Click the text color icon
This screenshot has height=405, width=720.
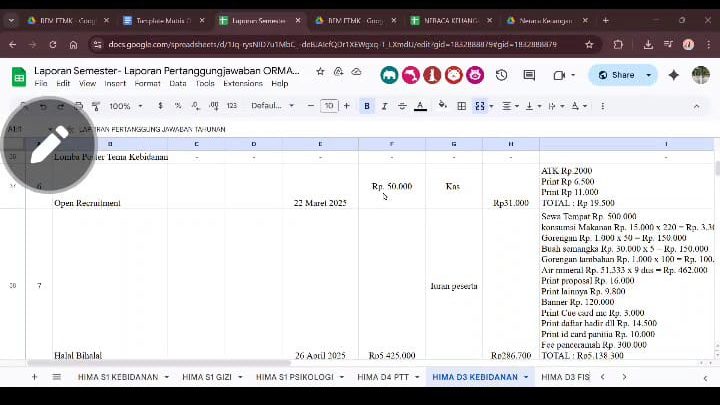419,106
